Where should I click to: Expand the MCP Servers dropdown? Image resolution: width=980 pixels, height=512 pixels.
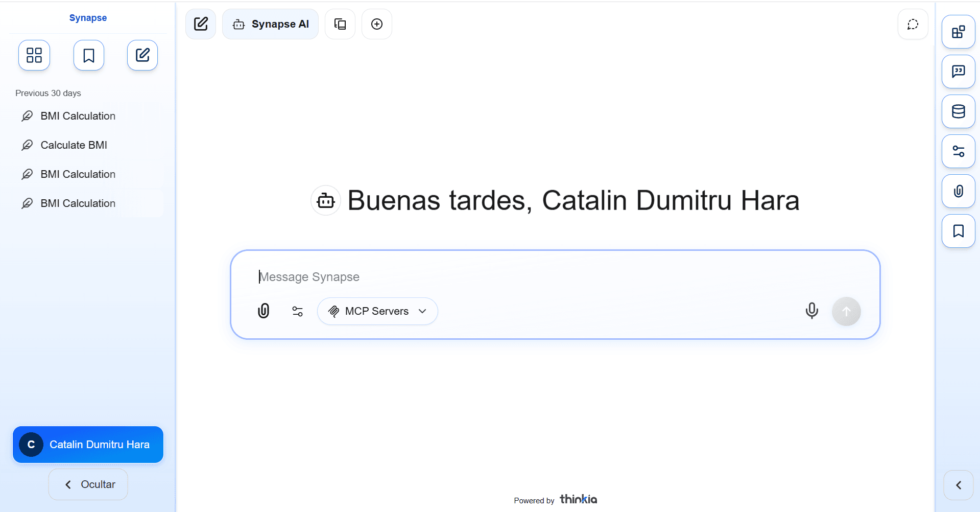coord(377,311)
